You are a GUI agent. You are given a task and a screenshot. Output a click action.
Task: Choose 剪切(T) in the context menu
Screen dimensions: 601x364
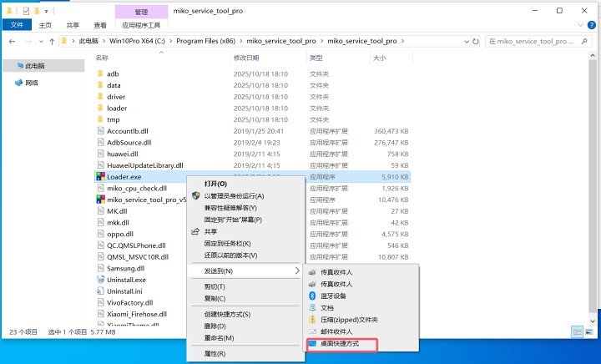215,286
